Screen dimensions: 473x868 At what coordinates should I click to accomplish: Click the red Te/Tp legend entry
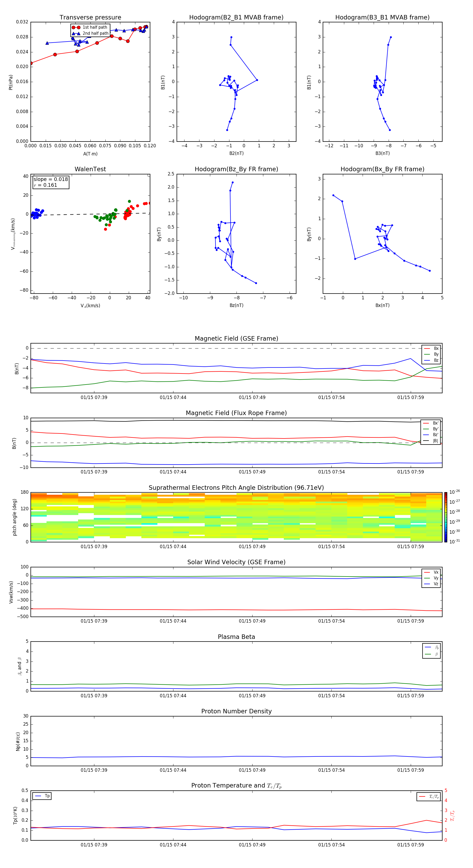click(x=429, y=796)
